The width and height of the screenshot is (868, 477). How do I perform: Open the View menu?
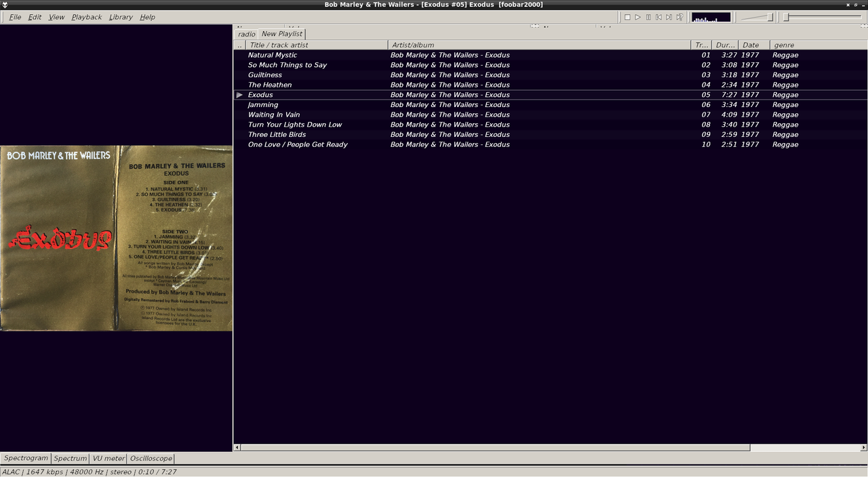(57, 17)
